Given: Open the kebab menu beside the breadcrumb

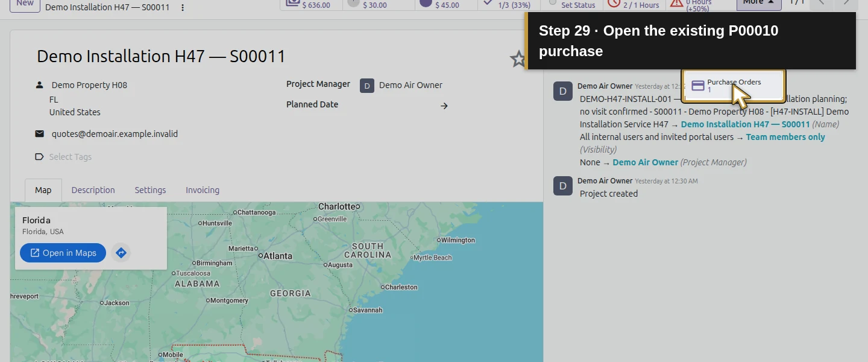Looking at the screenshot, I should click(x=183, y=7).
